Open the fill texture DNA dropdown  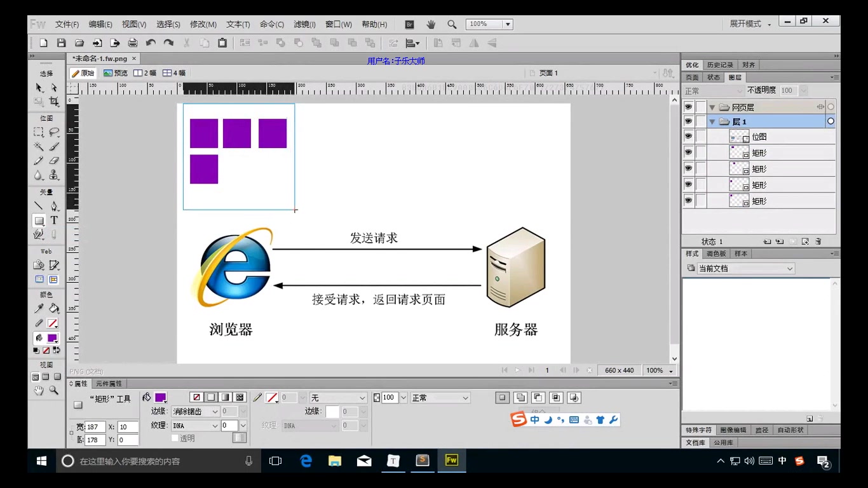click(196, 426)
